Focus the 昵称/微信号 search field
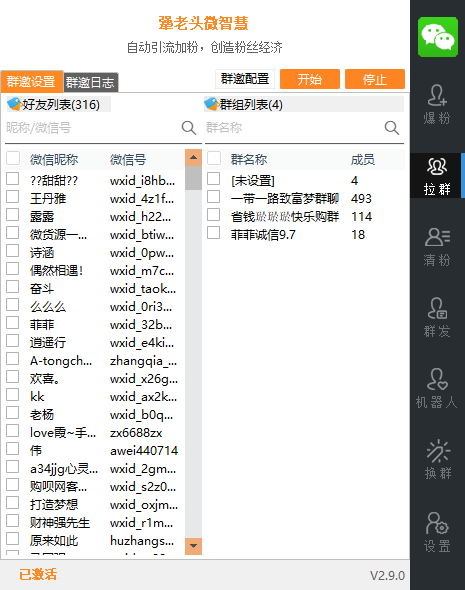The image size is (465, 590). click(92, 128)
